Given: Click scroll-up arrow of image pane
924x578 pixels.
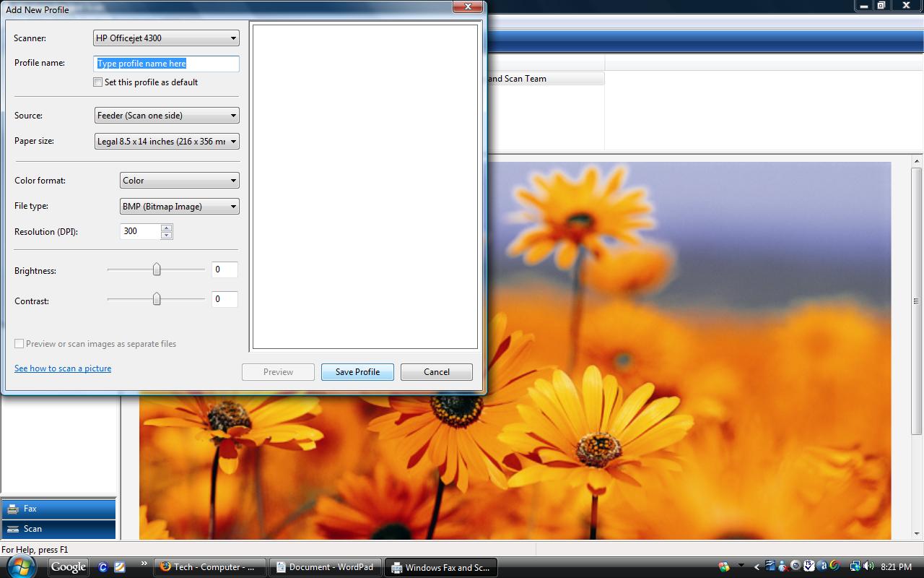Looking at the screenshot, I should click(x=916, y=162).
